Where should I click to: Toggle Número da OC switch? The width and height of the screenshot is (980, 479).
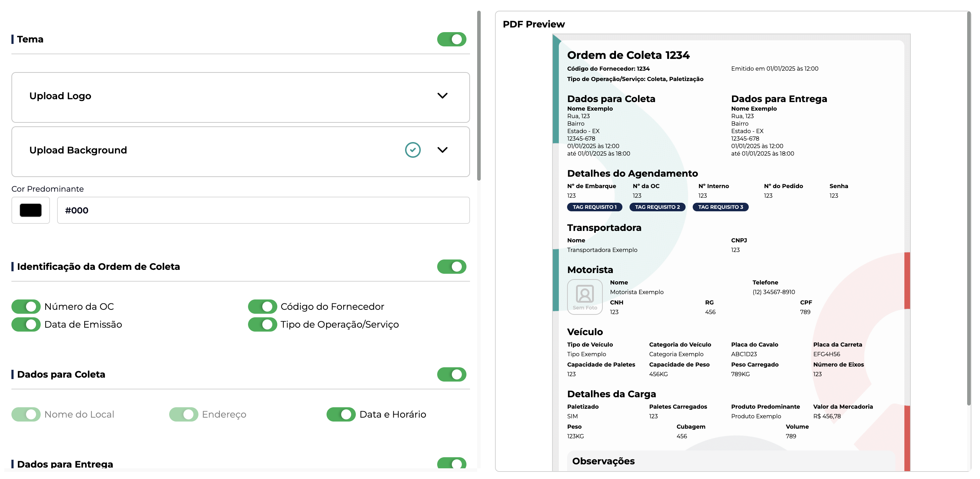26,306
